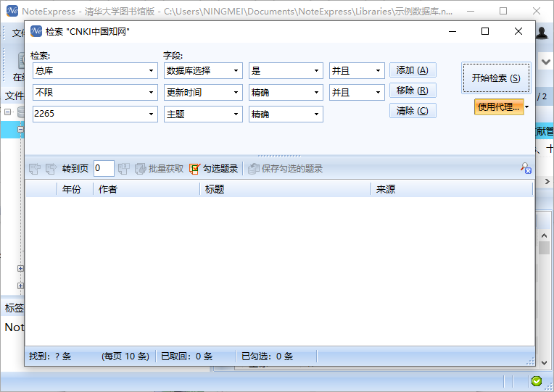Screen dimensions: 554x392
Task: Sort results by the 标题 column header
Action: click(x=285, y=189)
